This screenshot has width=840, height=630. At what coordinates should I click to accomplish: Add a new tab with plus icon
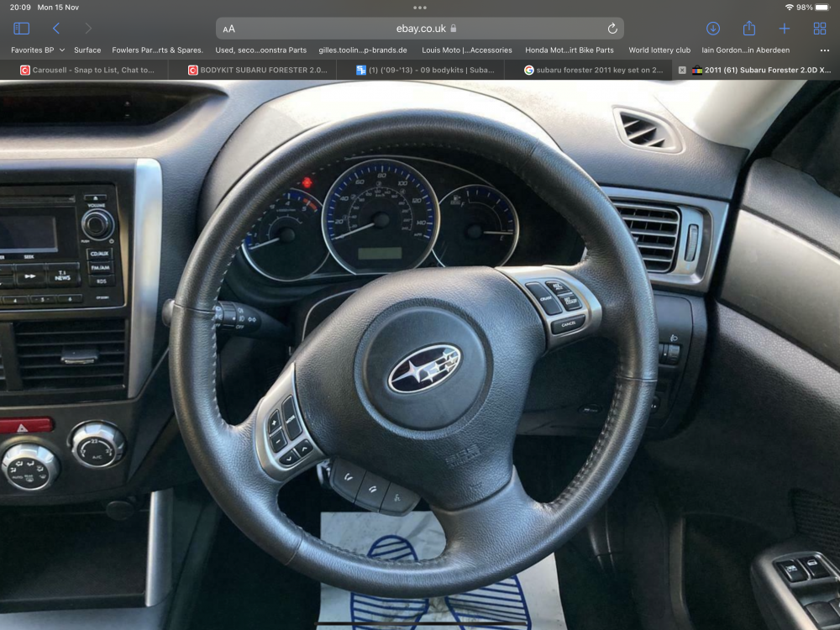(785, 29)
